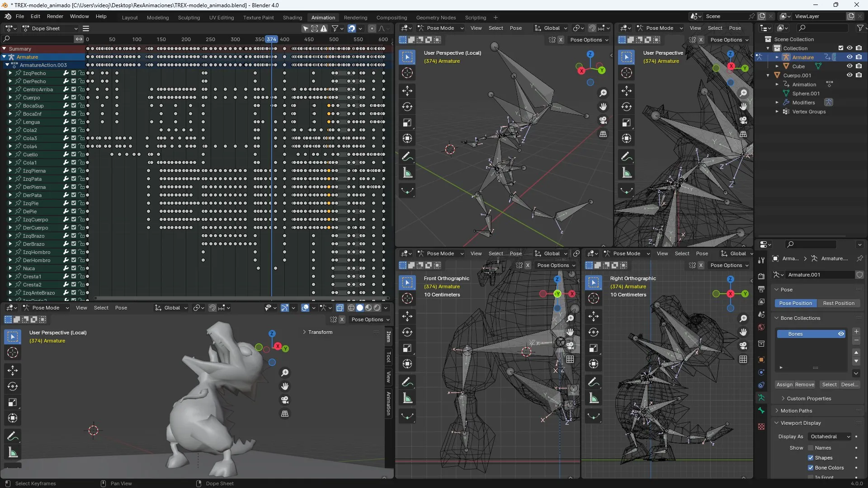Click swap search direction icon in Dope Sheet
Viewport: 868px width, 488px height.
pos(79,39)
